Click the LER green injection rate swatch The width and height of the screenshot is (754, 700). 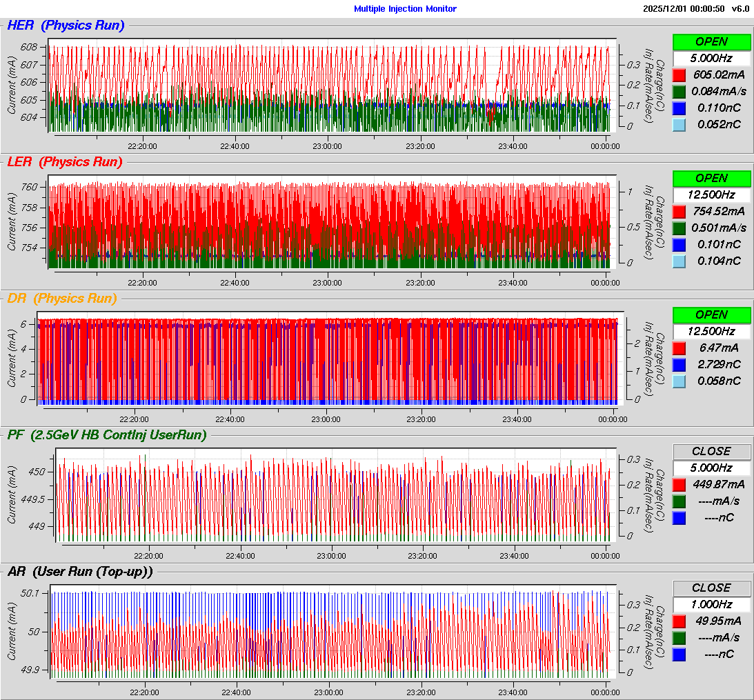(x=679, y=228)
